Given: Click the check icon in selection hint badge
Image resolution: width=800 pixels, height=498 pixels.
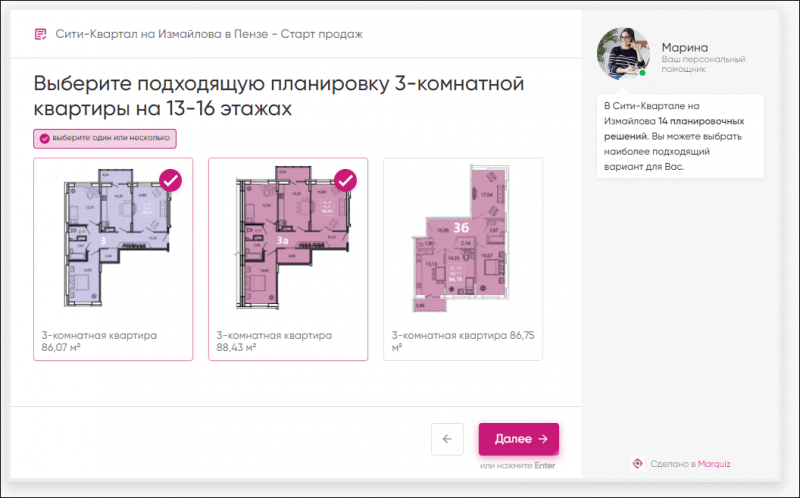Looking at the screenshot, I should [43, 139].
